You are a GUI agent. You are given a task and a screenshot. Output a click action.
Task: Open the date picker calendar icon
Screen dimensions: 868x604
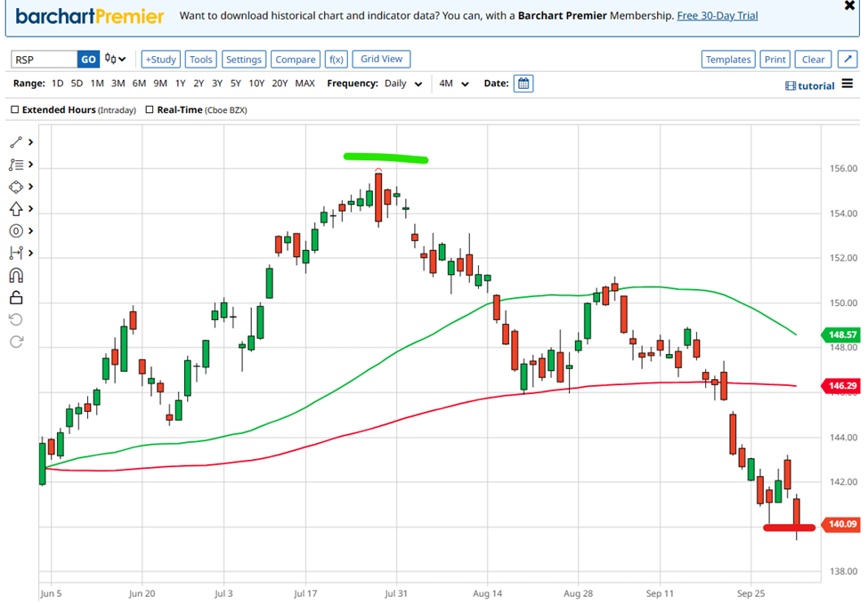(523, 83)
